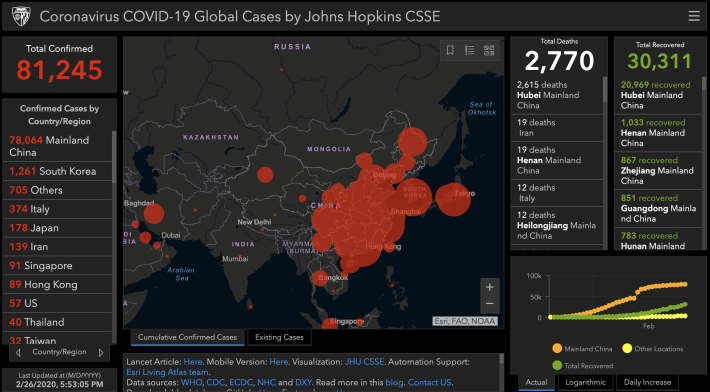The width and height of the screenshot is (710, 392).
Task: Select the Daily Increase chart tab
Action: click(647, 382)
